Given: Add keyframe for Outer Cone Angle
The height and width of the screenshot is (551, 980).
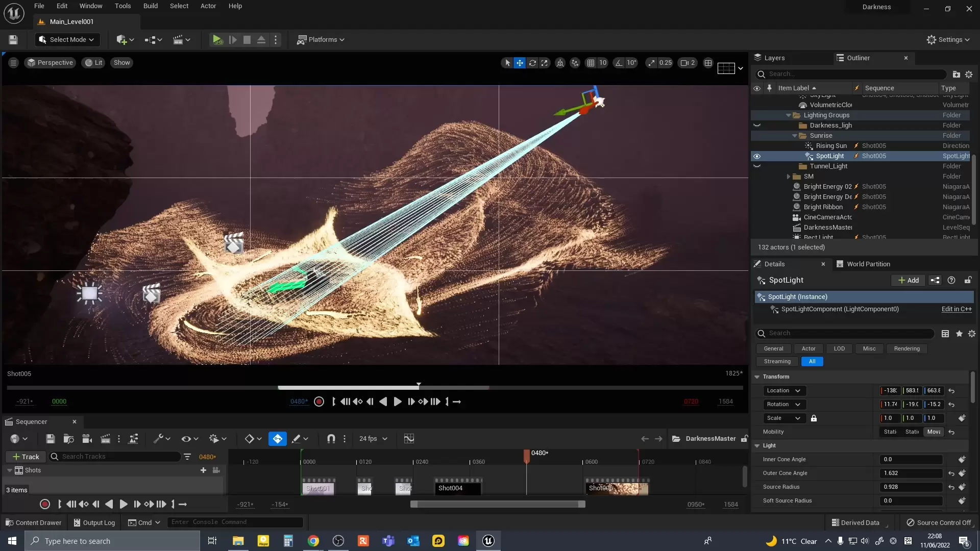Looking at the screenshot, I should click(962, 473).
